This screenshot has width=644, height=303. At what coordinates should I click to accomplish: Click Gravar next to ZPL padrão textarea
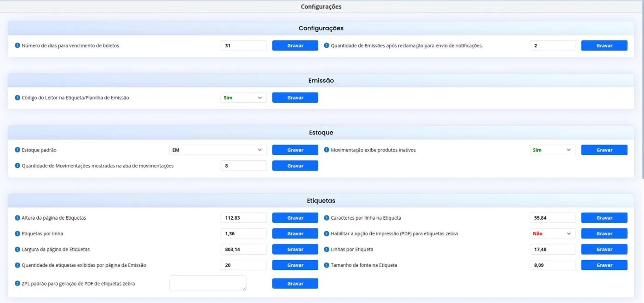[x=295, y=284]
